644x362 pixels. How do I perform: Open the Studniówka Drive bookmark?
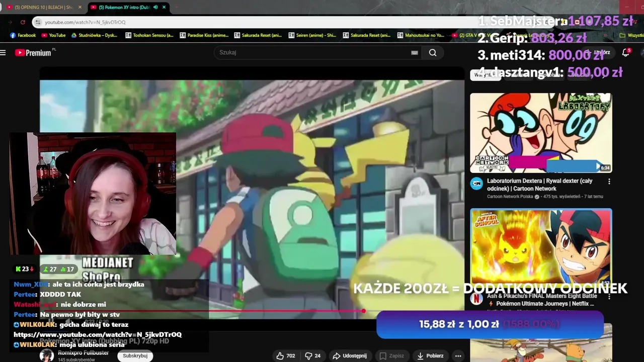[x=94, y=35]
